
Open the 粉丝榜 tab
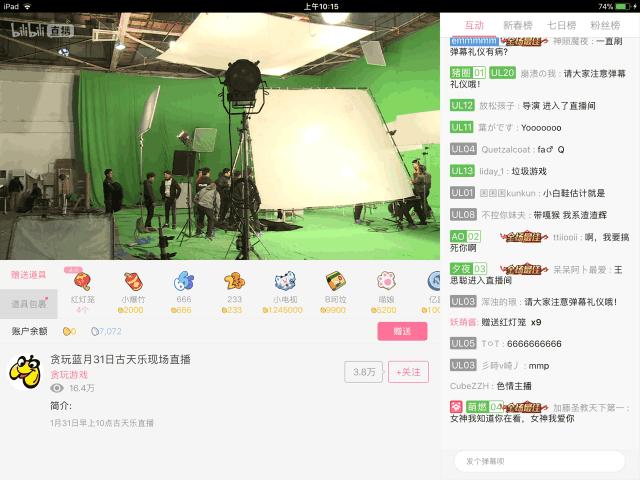pyautogui.click(x=605, y=25)
